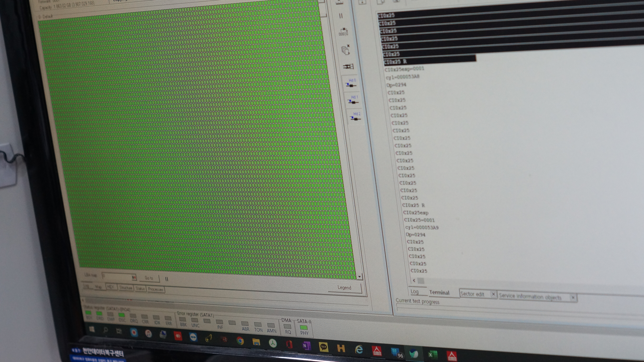Click the head map icon above Hd 0
Screen dimensions: 644x362
348,66
